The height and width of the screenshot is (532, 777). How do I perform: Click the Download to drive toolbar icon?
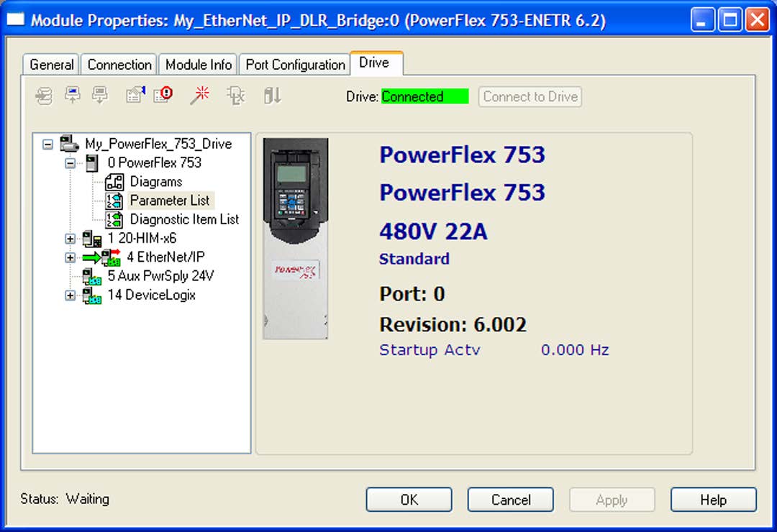[100, 95]
